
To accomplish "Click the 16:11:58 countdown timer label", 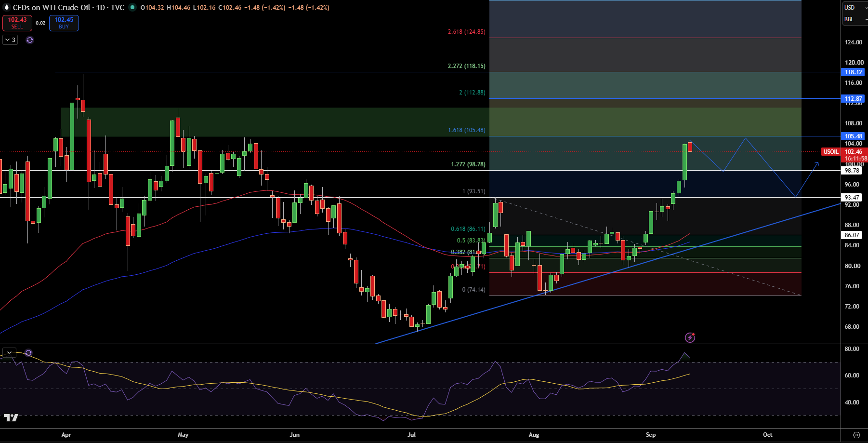I will pos(855,159).
